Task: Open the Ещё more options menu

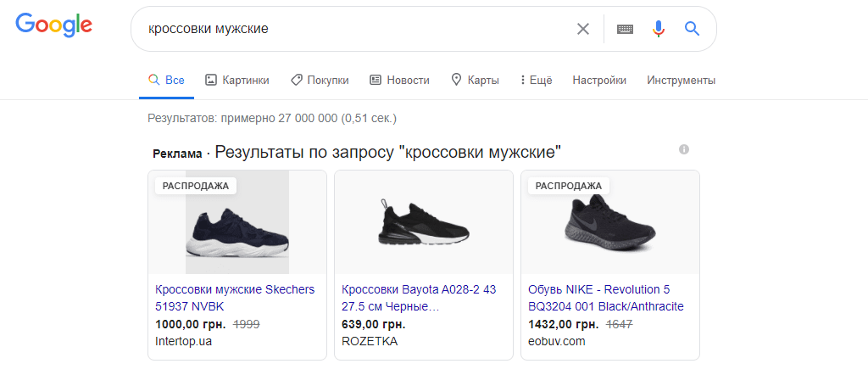Action: pos(536,81)
